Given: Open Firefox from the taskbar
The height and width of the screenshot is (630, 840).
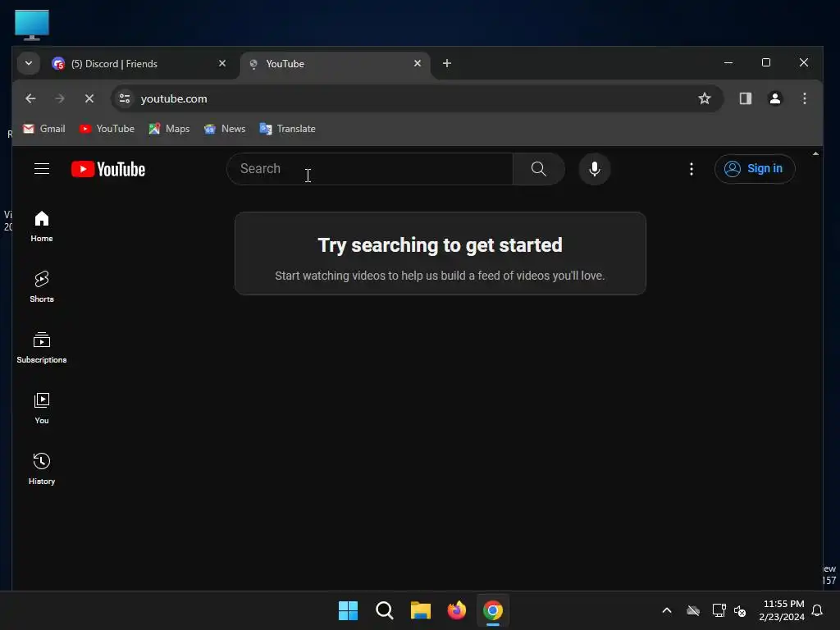Looking at the screenshot, I should point(456,610).
